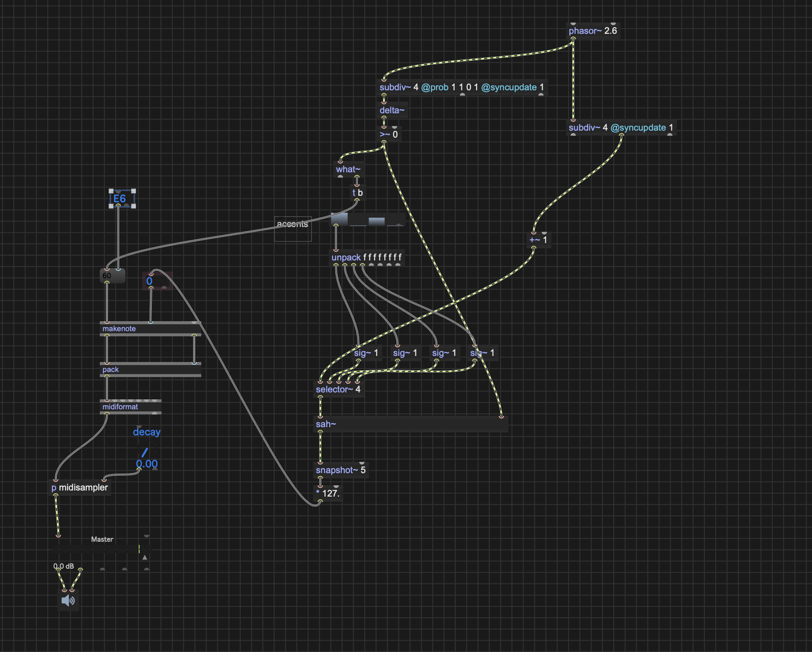
Task: Select the what~ object
Action: point(348,169)
